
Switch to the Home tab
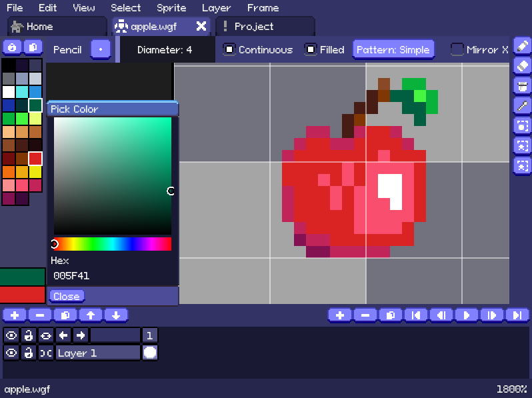57,27
